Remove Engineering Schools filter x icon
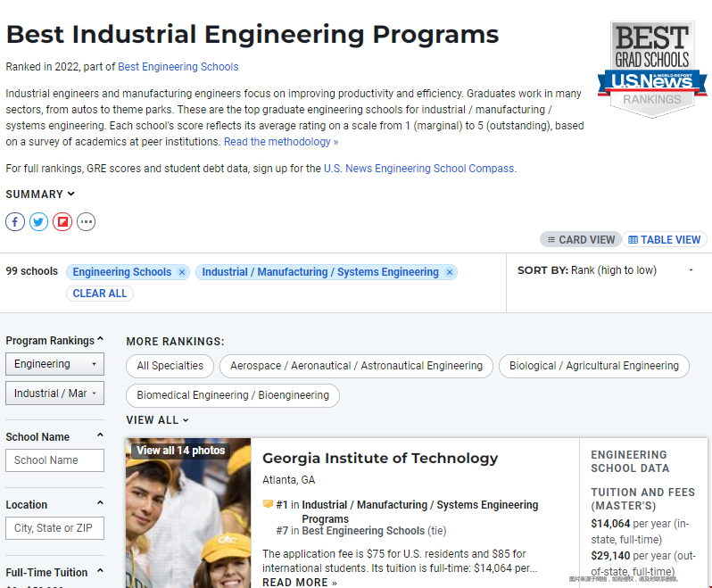Screen dimensions: 712x588 coord(182,272)
